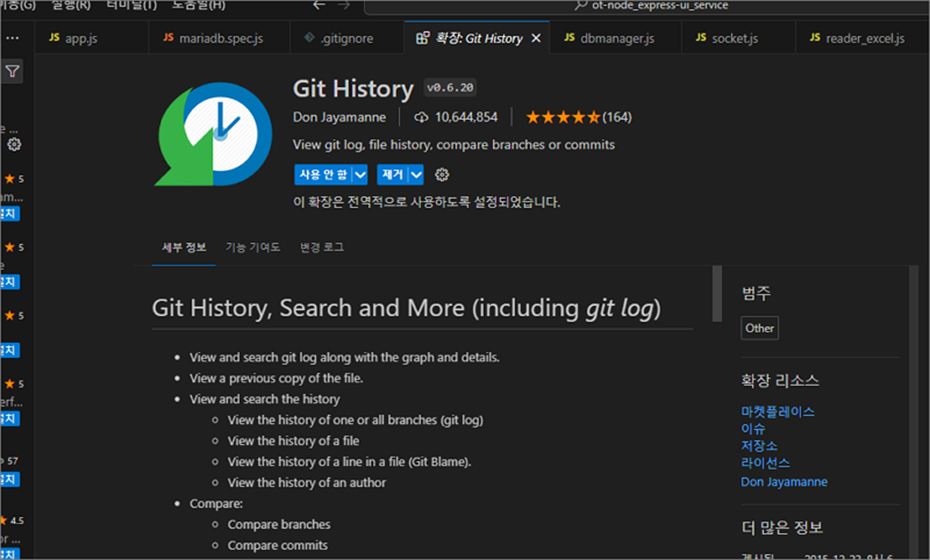This screenshot has width=930, height=560.
Task: Click publisher name Don Jayamanne below title
Action: [339, 117]
